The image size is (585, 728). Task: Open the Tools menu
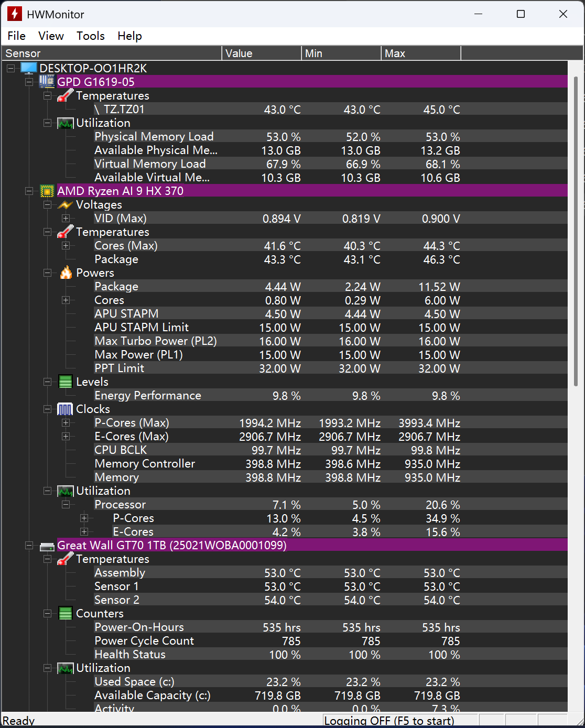(91, 36)
